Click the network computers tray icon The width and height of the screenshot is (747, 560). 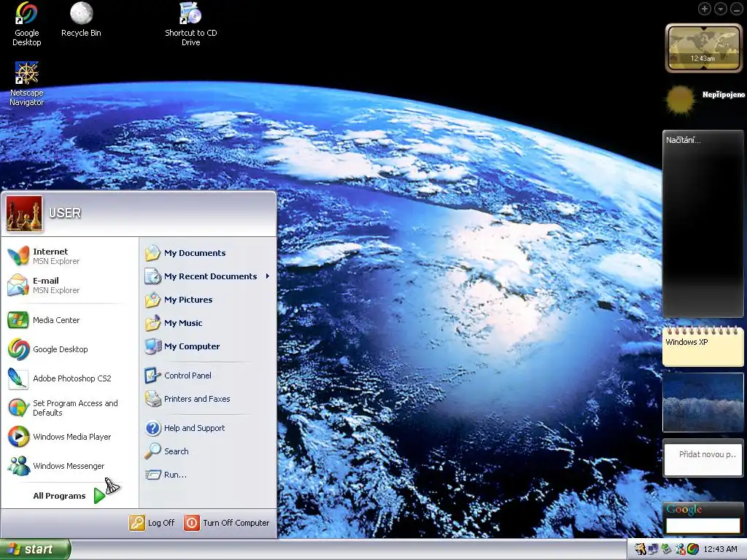653,549
